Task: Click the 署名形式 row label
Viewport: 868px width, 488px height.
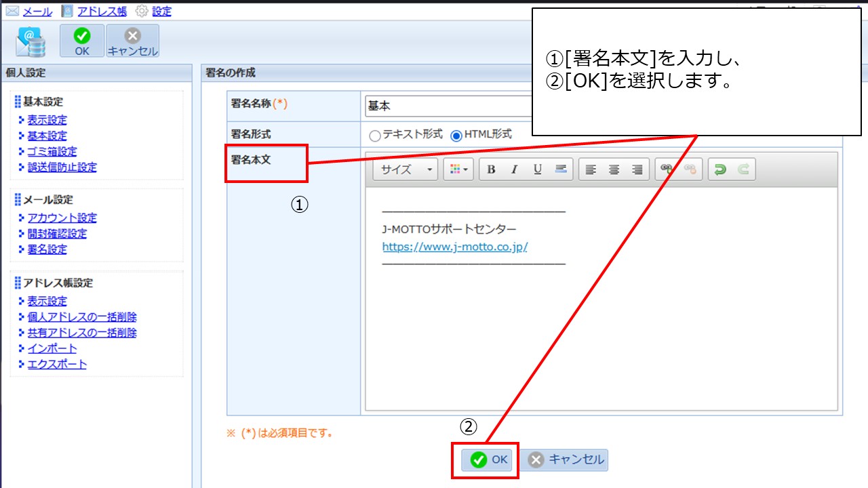Action: 251,135
